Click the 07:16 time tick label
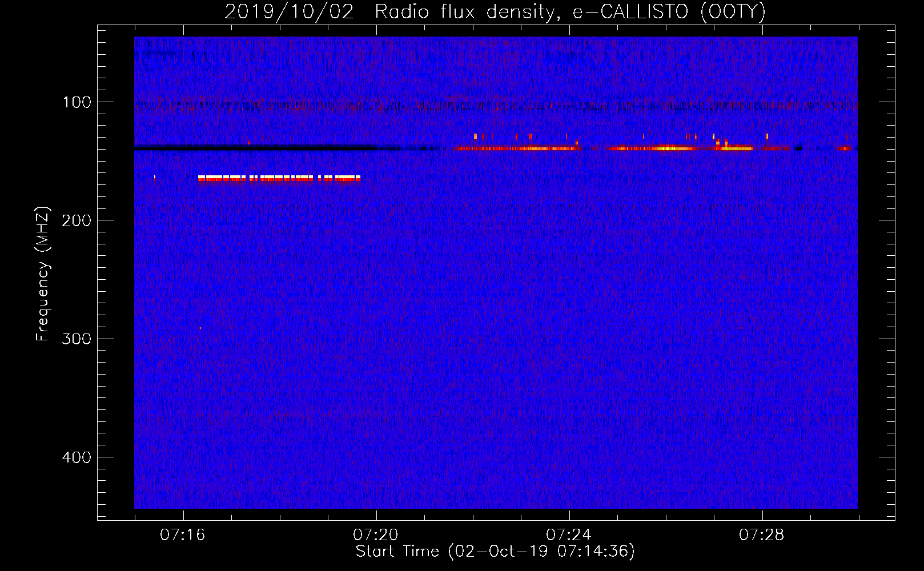The image size is (924, 571). click(x=183, y=535)
